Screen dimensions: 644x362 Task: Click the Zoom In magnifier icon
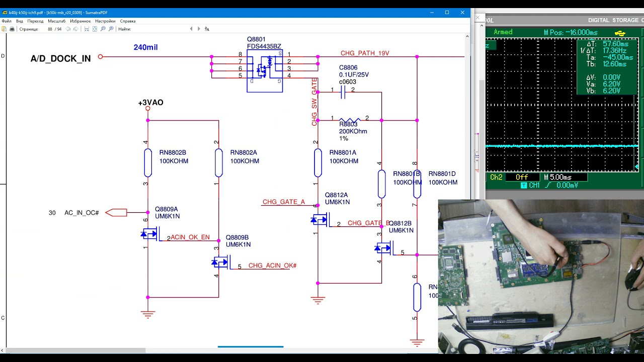(111, 29)
